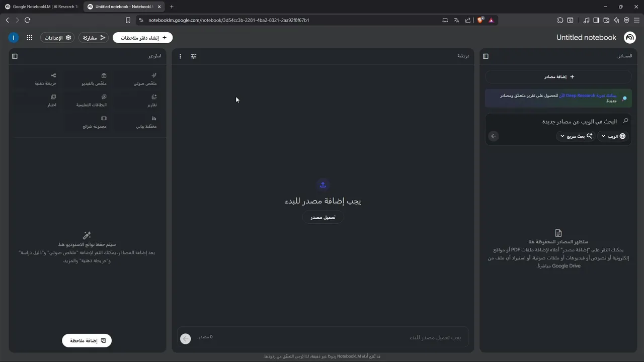Click the share page icon in address bar
The width and height of the screenshot is (644, 362).
click(x=468, y=20)
